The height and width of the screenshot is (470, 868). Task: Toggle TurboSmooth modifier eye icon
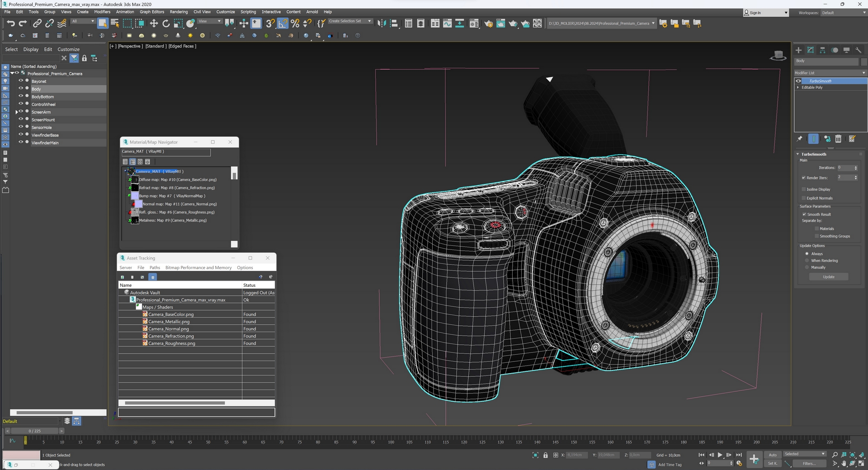point(799,81)
